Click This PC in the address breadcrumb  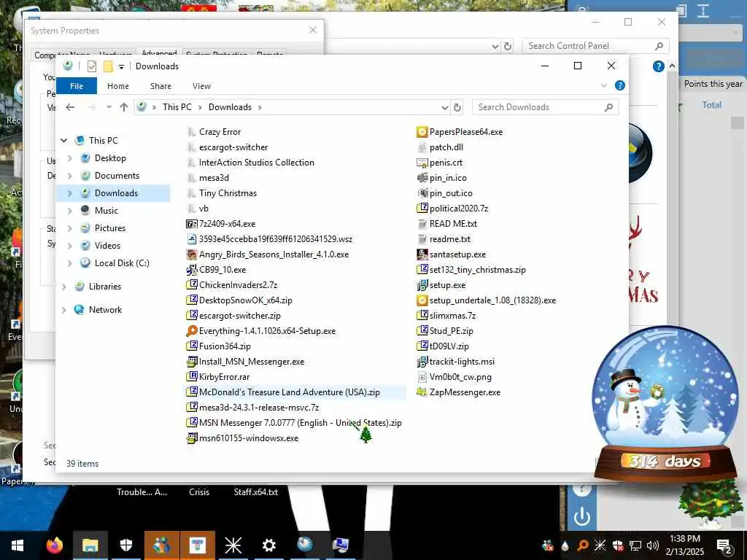pyautogui.click(x=177, y=107)
